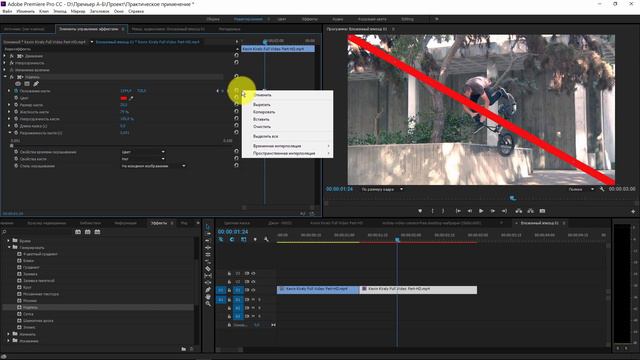
Task: Export frame with camera icon
Action: pos(542,211)
